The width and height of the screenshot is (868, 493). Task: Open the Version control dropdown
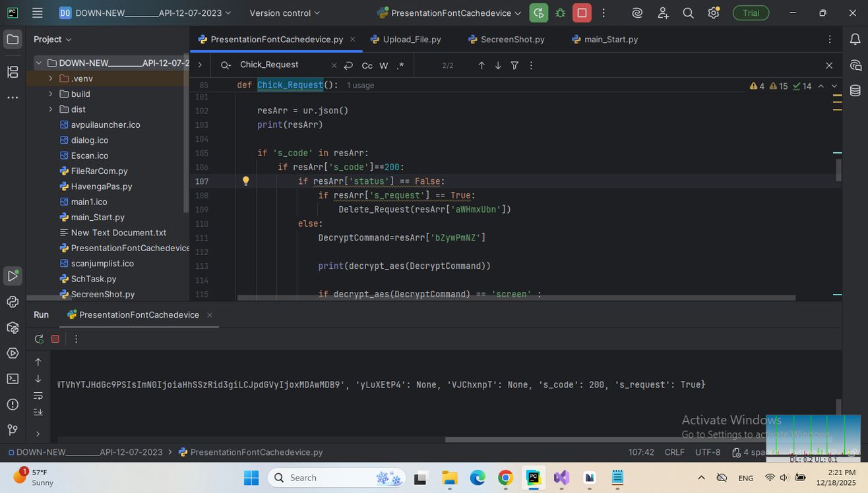(284, 13)
